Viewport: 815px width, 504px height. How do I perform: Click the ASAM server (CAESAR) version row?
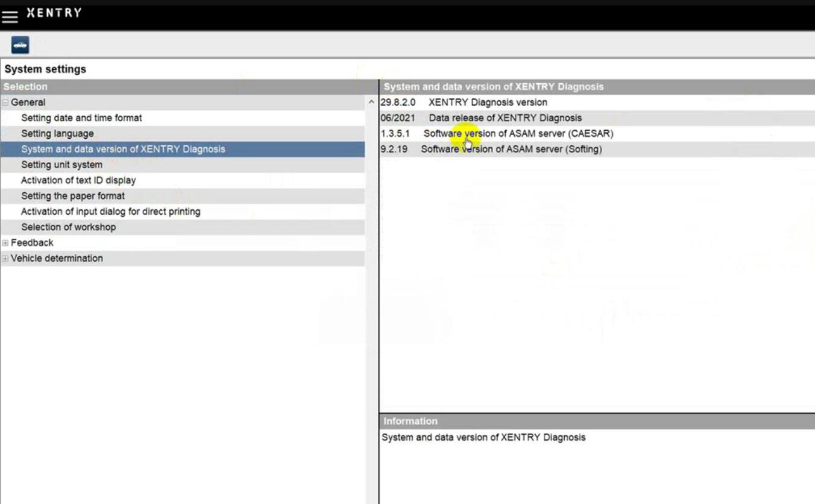597,134
